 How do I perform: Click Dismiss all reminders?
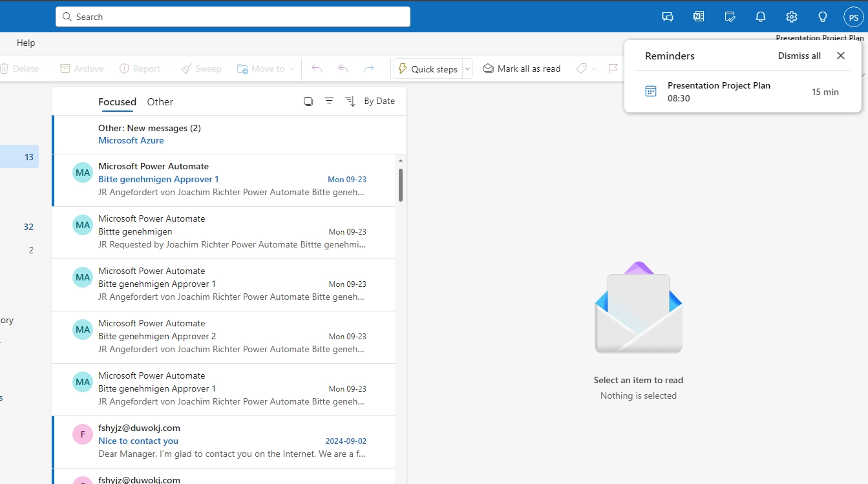coord(799,56)
